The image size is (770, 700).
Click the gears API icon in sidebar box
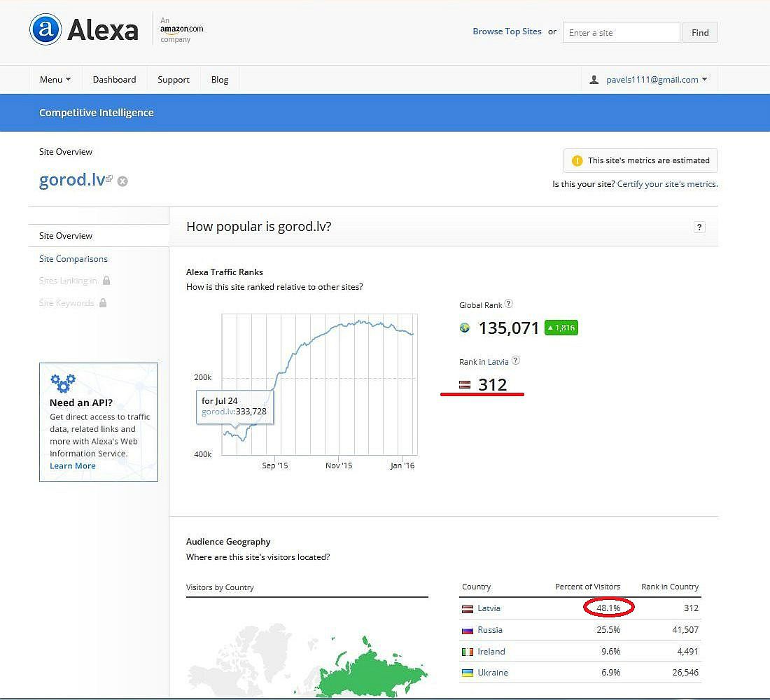tap(63, 383)
